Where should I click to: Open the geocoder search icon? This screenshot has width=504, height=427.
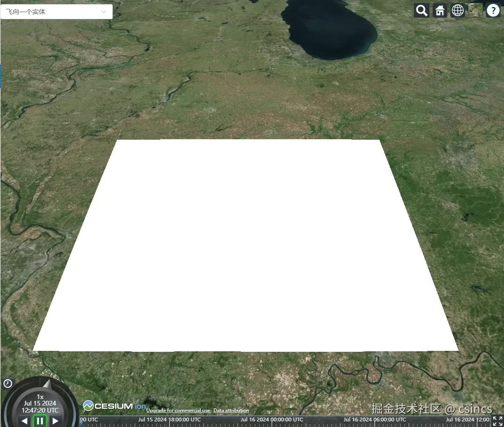(x=422, y=11)
